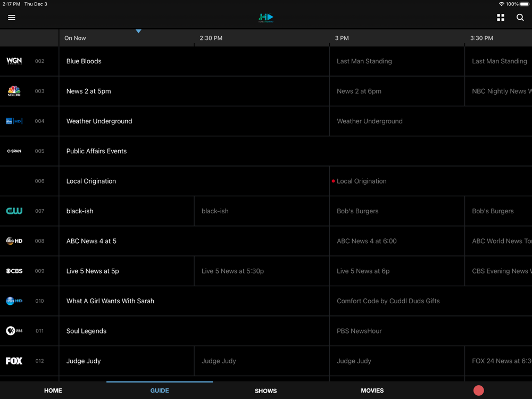Select Weather Channel HD logo
This screenshot has height=399, width=532.
(x=14, y=121)
